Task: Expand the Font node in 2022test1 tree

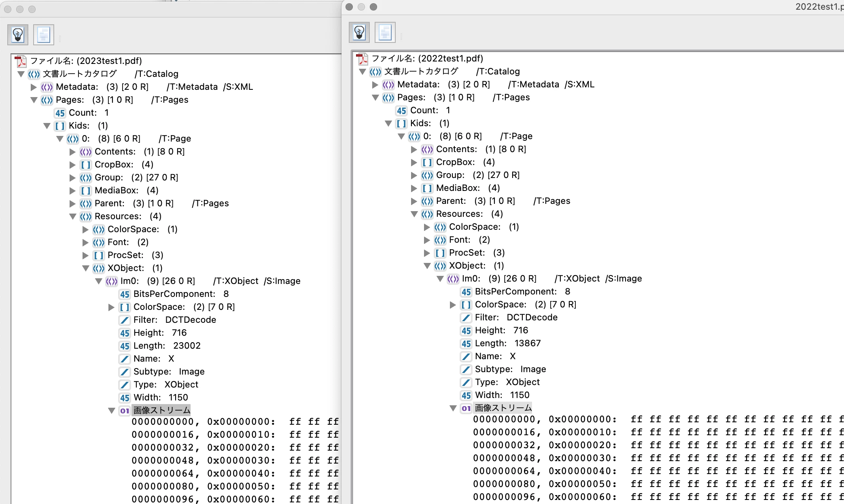Action: click(x=427, y=240)
